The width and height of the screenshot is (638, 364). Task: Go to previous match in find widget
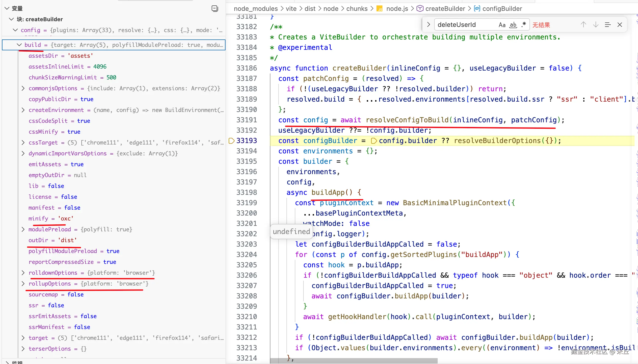tap(583, 25)
